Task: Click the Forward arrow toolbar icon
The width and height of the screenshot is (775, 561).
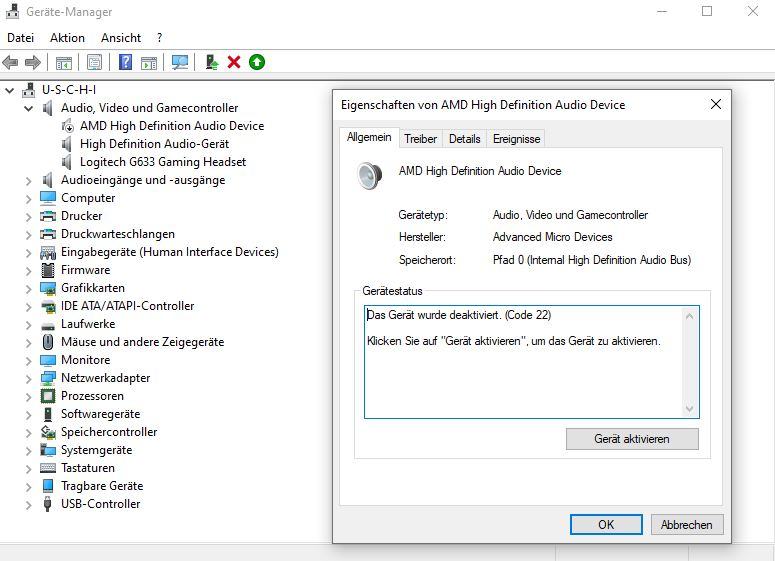Action: coord(33,62)
